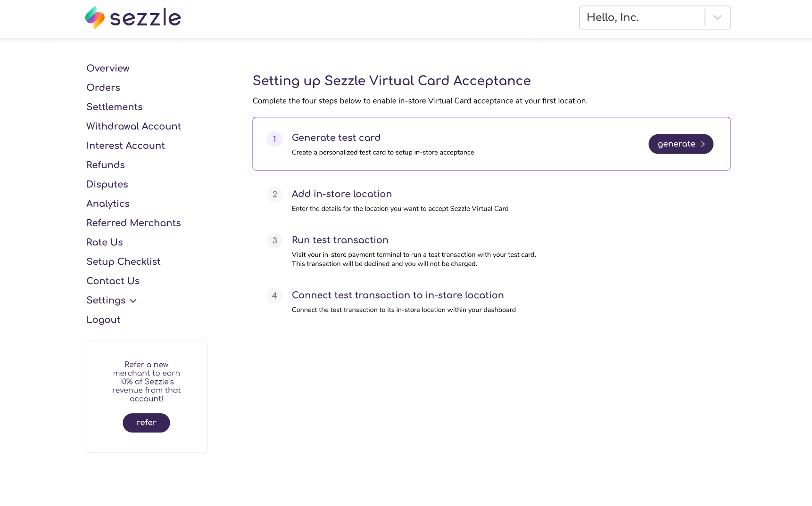Click the generate button to create a test card

(681, 144)
